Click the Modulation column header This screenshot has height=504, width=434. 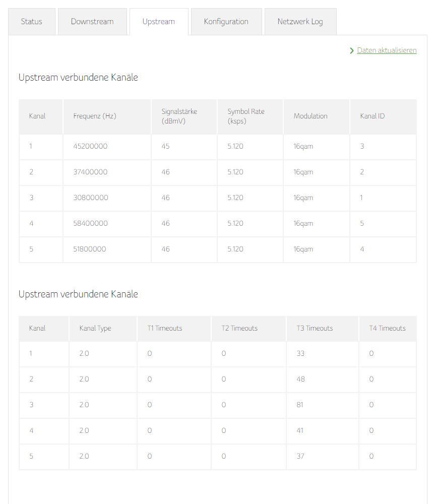[311, 116]
